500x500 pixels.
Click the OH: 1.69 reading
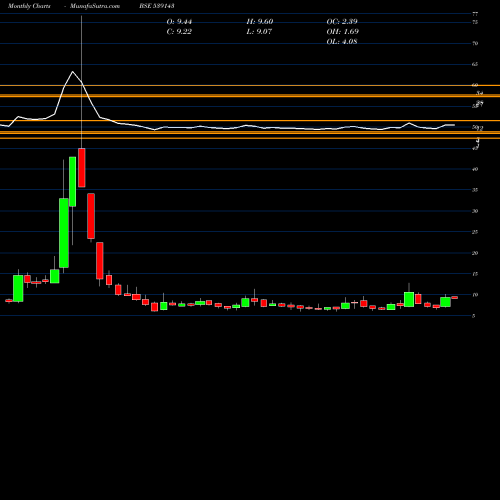pyautogui.click(x=343, y=32)
